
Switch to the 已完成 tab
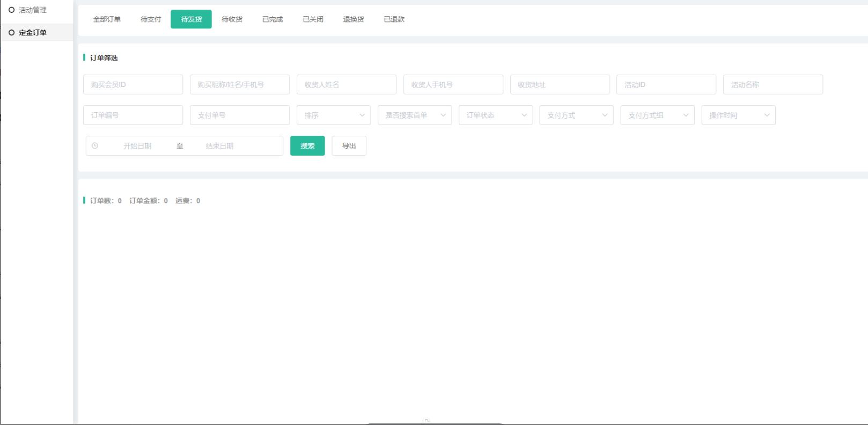point(273,19)
